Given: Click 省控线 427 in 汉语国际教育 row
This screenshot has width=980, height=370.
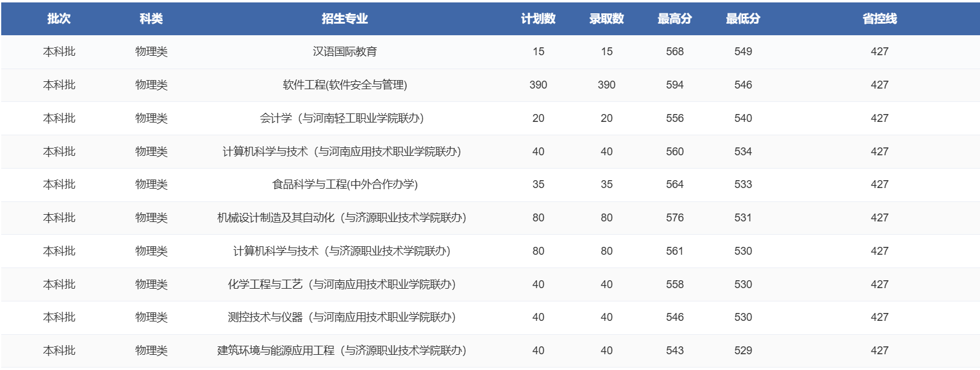Looking at the screenshot, I should (x=880, y=52).
